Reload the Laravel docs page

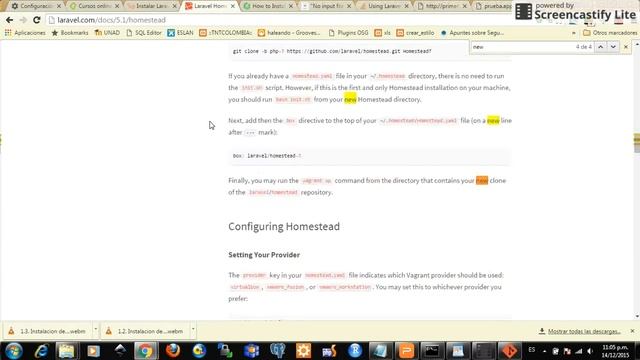click(37, 20)
